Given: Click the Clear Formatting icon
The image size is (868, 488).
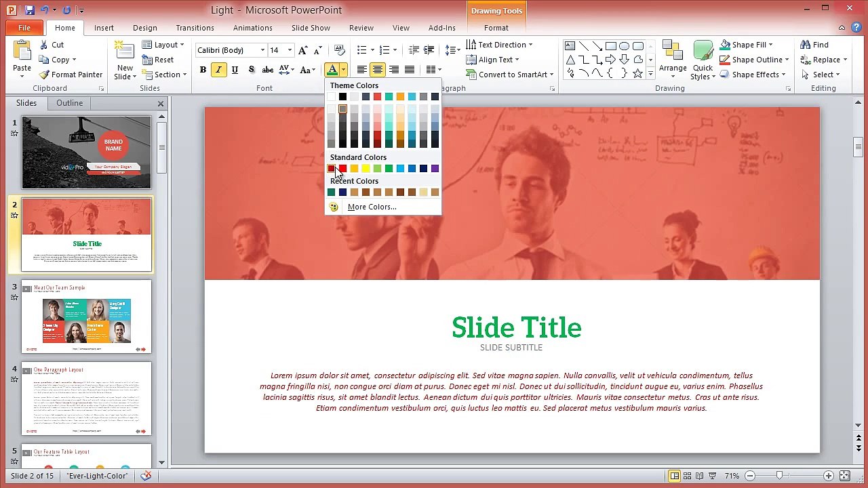Looking at the screenshot, I should pyautogui.click(x=339, y=50).
